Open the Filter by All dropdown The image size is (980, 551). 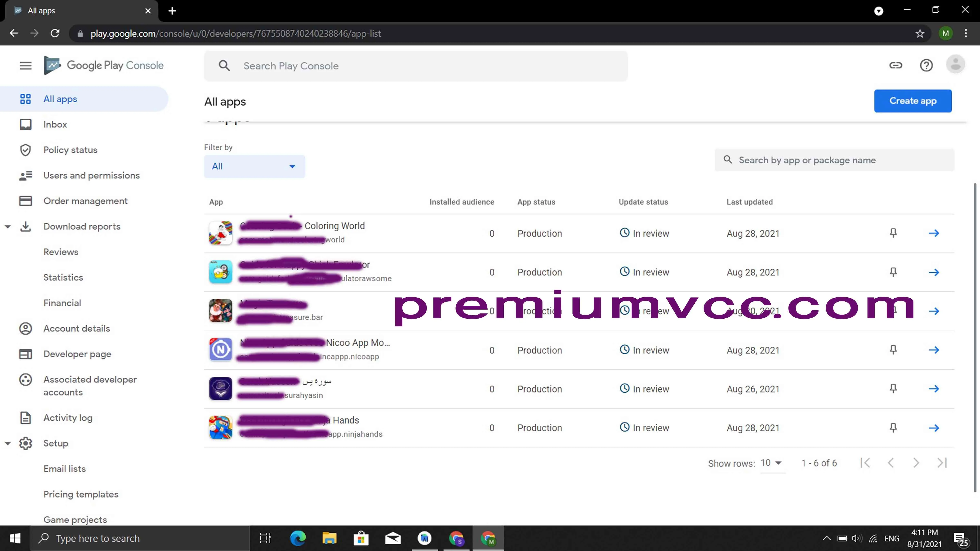point(254,166)
